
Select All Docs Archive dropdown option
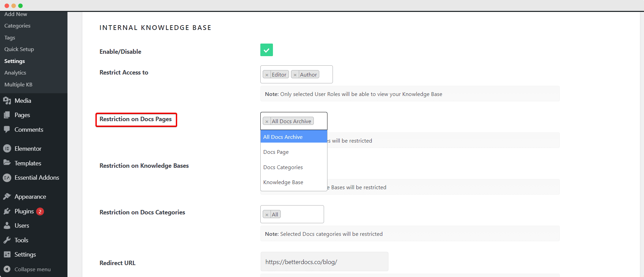point(294,137)
